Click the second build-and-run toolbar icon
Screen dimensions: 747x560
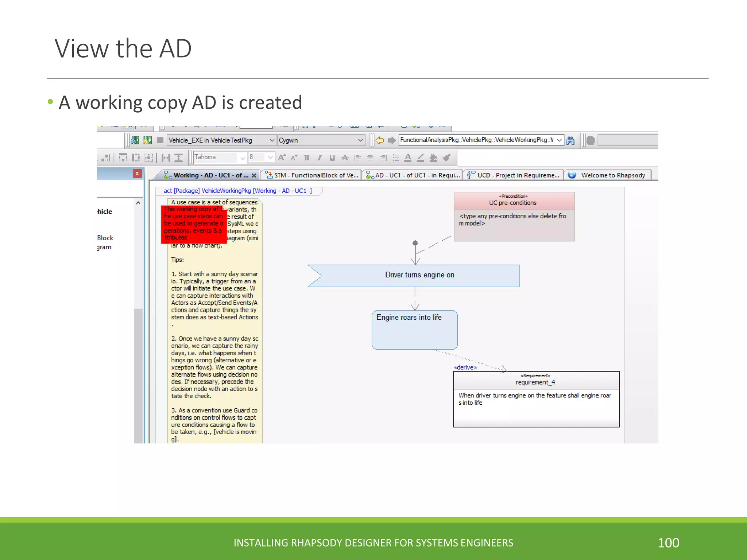pos(148,140)
